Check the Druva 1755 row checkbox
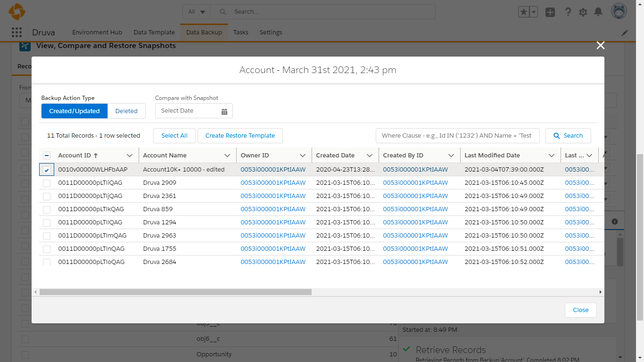644x362 pixels. 47,249
